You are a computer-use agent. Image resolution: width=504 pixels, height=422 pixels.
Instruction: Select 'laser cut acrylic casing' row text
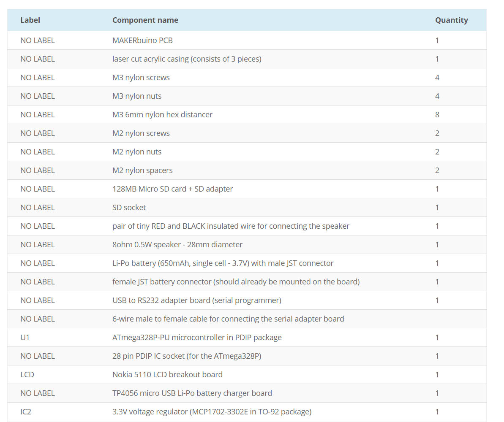tap(187, 59)
